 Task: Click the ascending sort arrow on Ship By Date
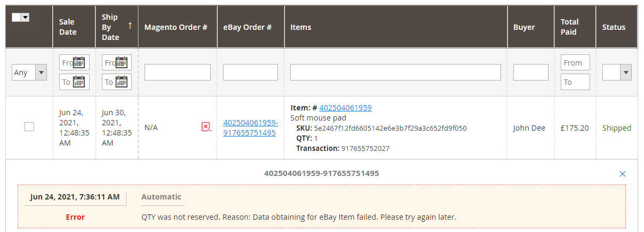[x=130, y=25]
